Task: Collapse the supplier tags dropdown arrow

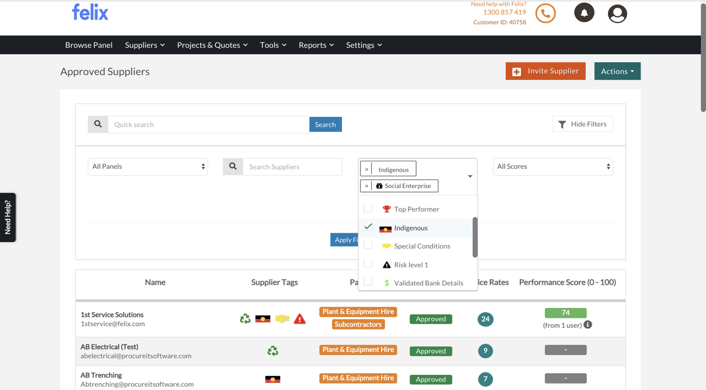Action: pos(470,176)
